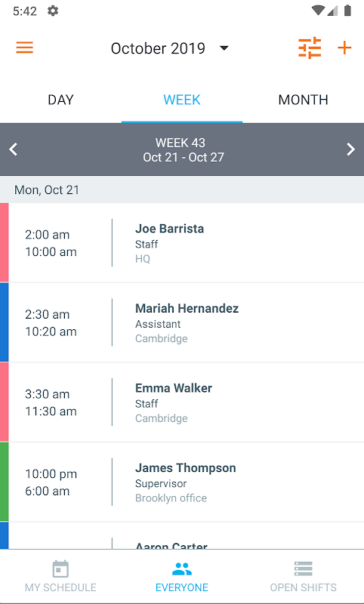Tap the Open Shifts list icon

coord(303,569)
